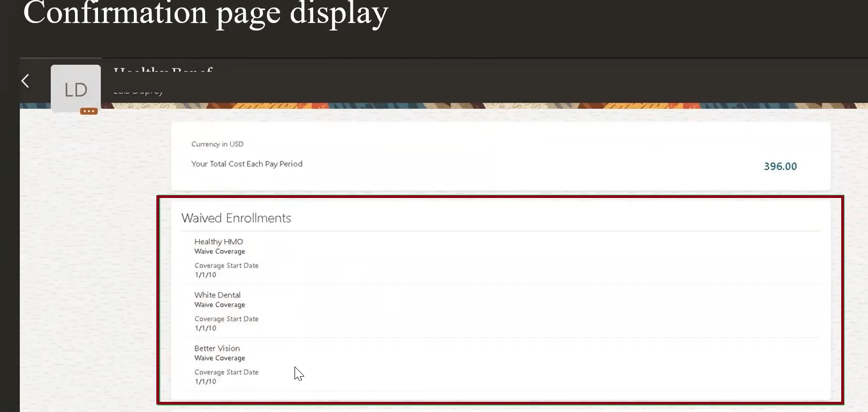Click the Currency in USD text
The height and width of the screenshot is (412, 868).
[217, 144]
